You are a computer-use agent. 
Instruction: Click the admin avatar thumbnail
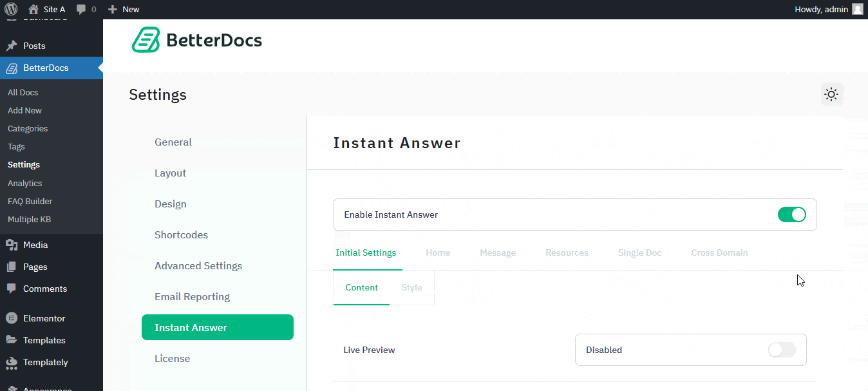point(858,9)
